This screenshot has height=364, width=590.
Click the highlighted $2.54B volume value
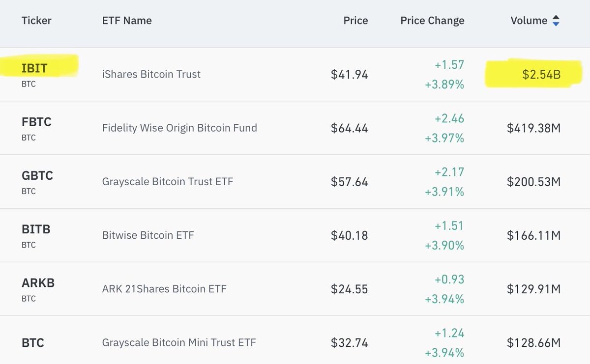tap(541, 75)
